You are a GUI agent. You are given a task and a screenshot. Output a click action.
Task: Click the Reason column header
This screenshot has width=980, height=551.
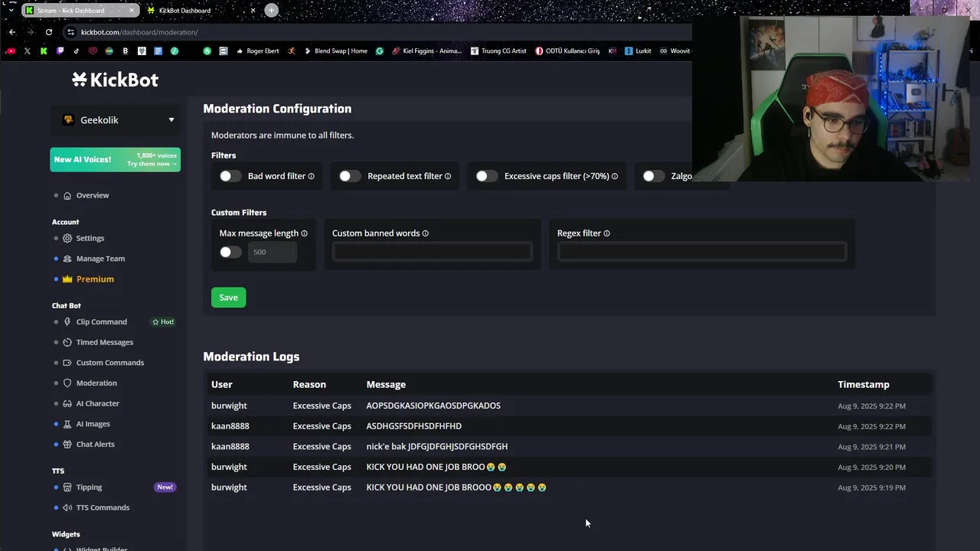pos(309,384)
